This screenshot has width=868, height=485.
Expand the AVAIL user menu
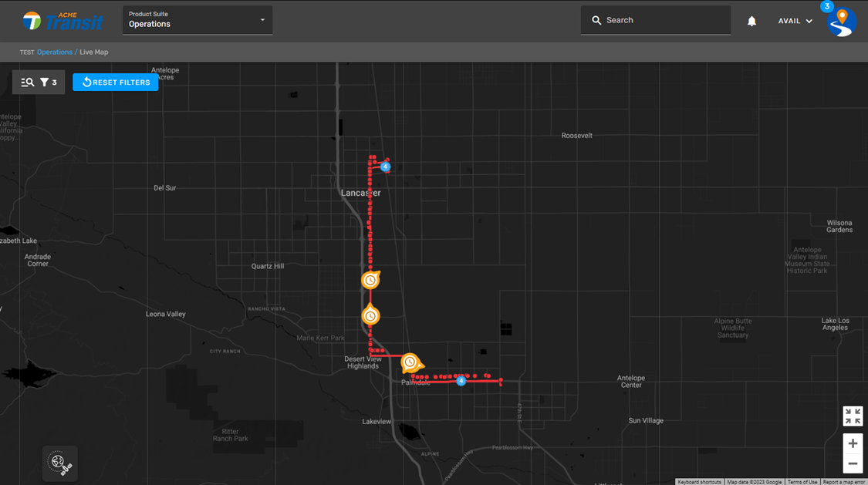795,21
